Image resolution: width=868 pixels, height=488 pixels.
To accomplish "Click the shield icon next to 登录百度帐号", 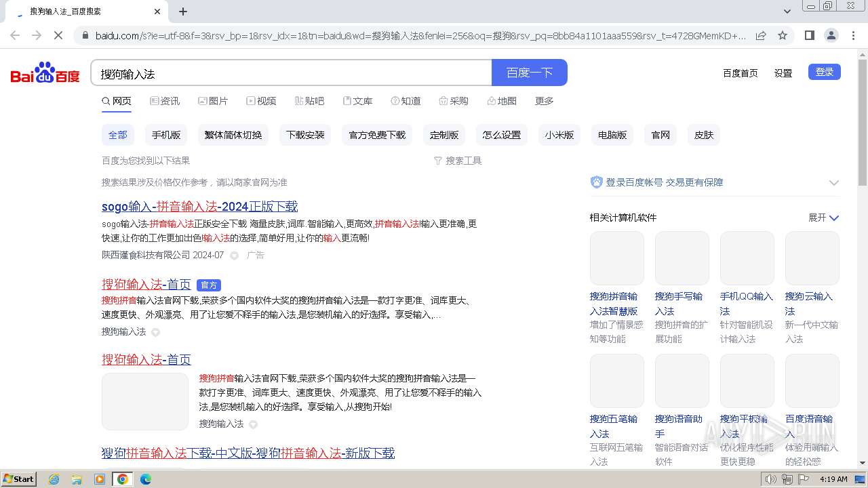I will 596,182.
